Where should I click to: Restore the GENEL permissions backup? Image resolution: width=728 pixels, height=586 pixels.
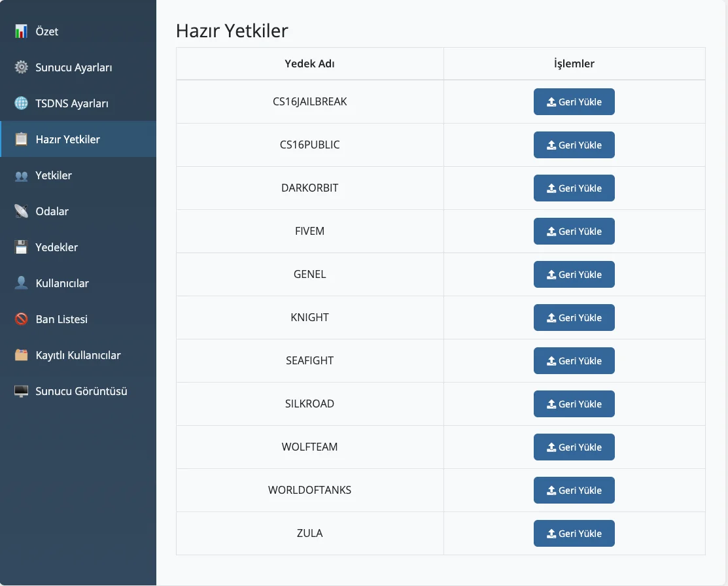click(x=574, y=275)
